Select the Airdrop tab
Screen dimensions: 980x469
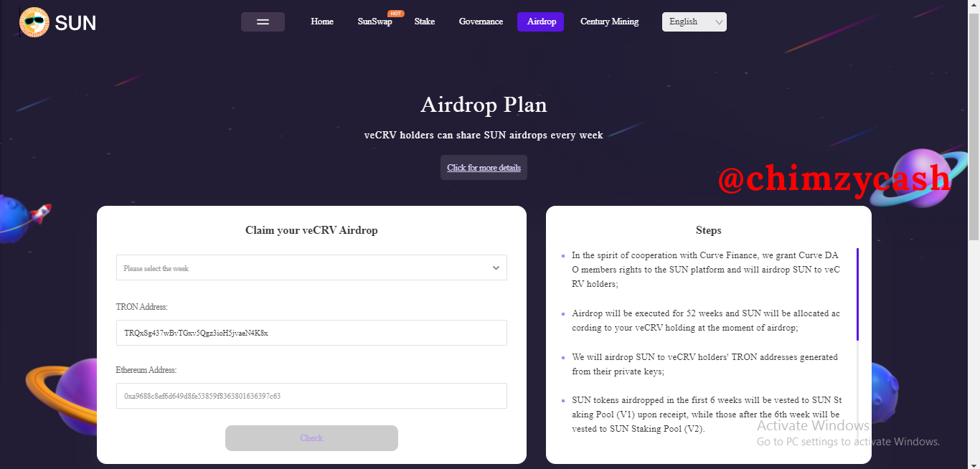[540, 22]
